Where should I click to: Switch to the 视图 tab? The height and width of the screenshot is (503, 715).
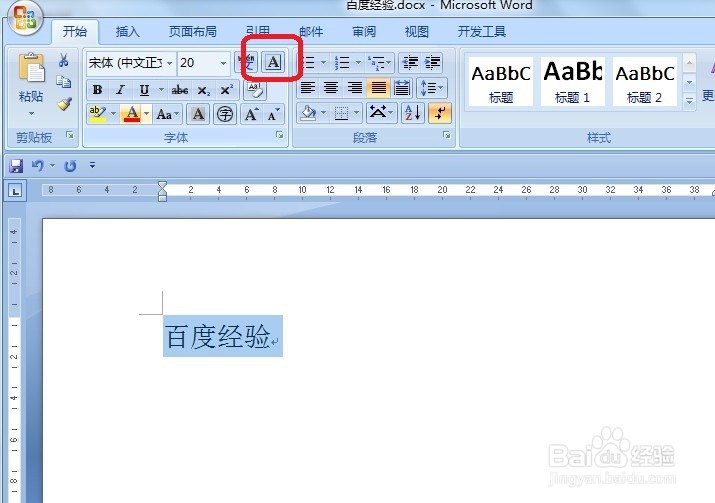click(x=417, y=31)
